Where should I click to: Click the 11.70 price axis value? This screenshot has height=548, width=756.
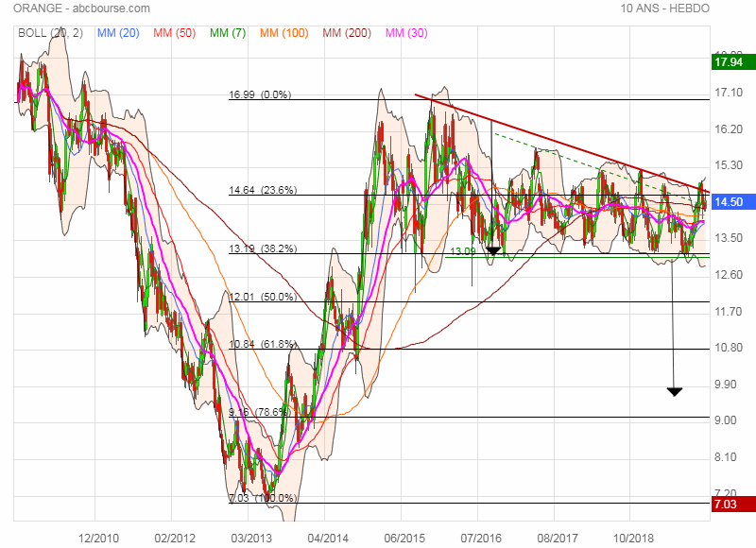(x=729, y=312)
